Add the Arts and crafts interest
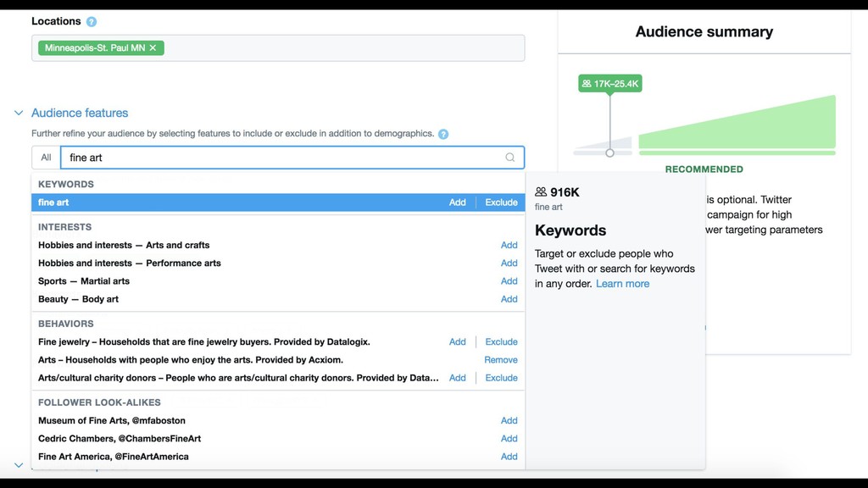Image resolution: width=868 pixels, height=488 pixels. point(509,245)
